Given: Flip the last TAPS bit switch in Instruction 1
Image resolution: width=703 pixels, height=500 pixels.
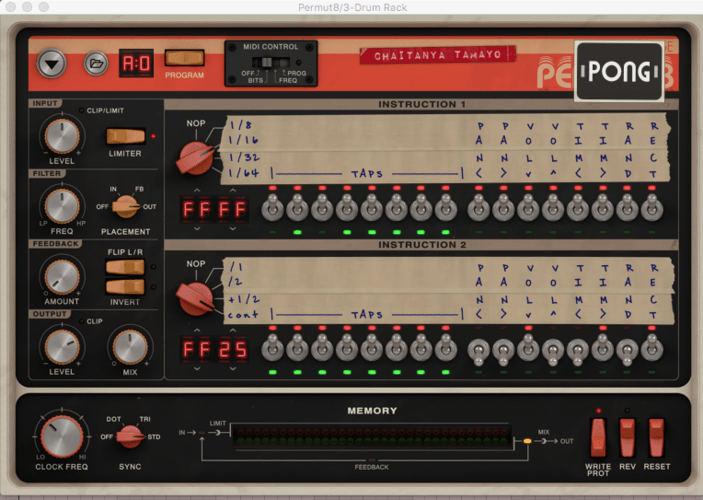Looking at the screenshot, I should 445,207.
